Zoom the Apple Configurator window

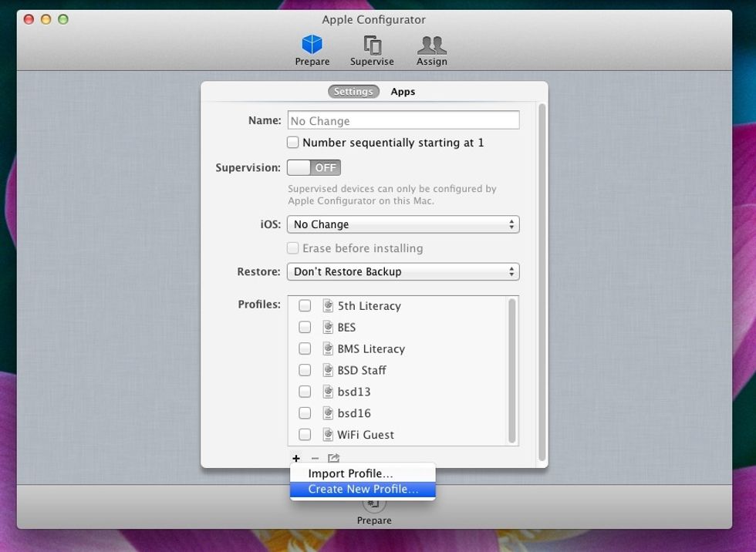(x=63, y=19)
